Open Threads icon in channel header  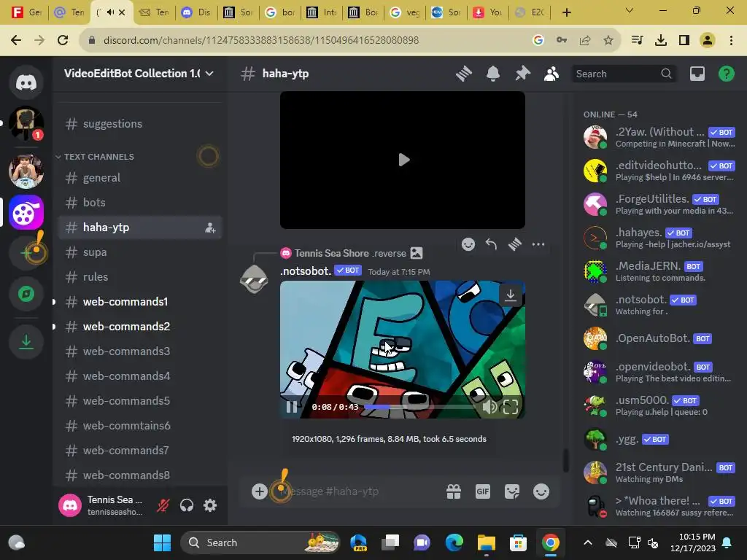point(463,74)
